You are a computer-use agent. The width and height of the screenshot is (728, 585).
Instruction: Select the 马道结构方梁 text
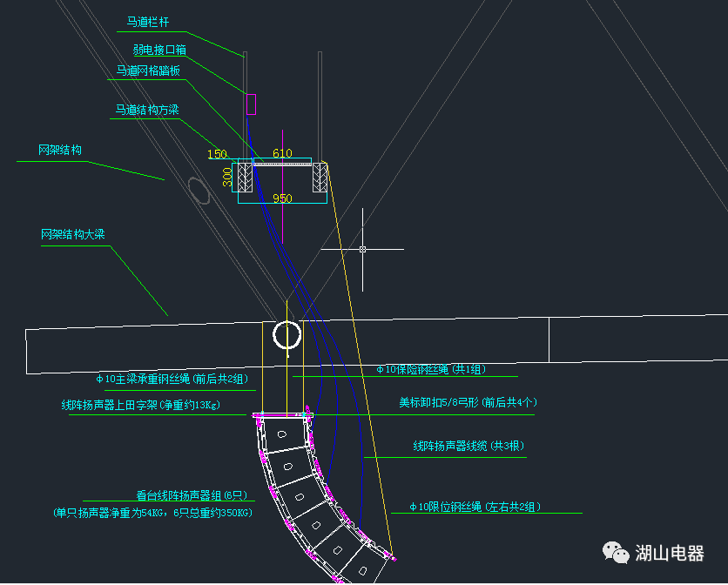point(146,111)
